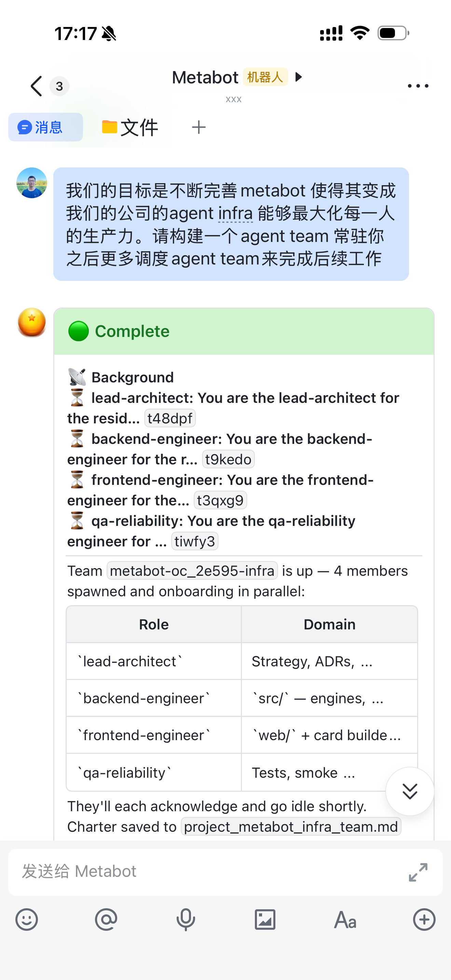This screenshot has height=980, width=451.
Task: Open task tag t48dpf
Action: (x=170, y=419)
